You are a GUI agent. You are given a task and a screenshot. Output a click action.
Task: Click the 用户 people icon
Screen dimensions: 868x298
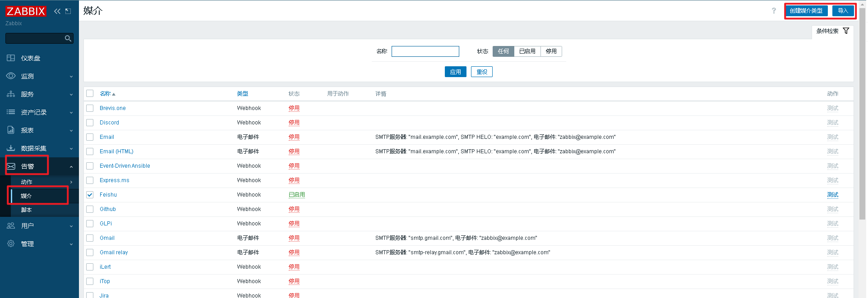pyautogui.click(x=11, y=226)
